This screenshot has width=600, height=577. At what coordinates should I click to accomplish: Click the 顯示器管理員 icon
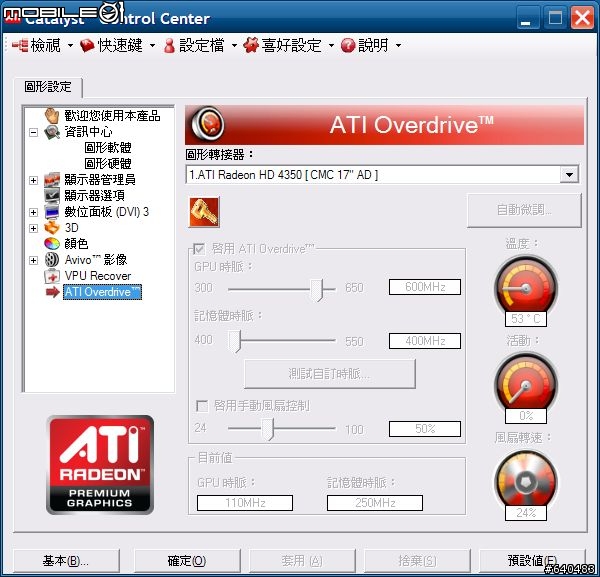click(52, 179)
